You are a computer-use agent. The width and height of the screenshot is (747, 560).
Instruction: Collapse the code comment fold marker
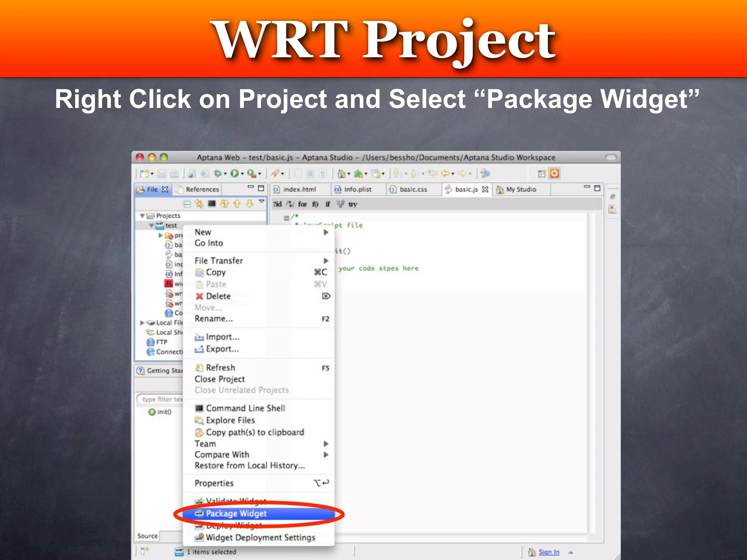click(x=286, y=218)
